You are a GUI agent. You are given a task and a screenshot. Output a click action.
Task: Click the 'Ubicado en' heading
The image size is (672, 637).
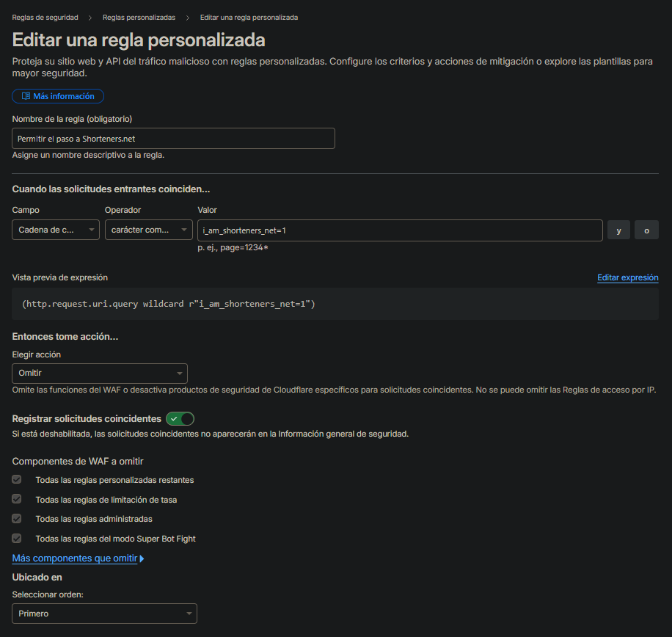(37, 577)
